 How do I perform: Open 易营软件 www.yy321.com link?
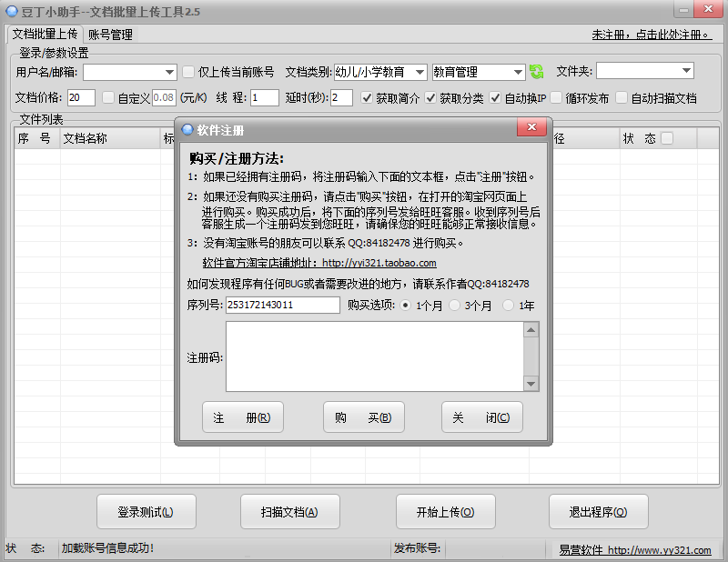click(634, 550)
